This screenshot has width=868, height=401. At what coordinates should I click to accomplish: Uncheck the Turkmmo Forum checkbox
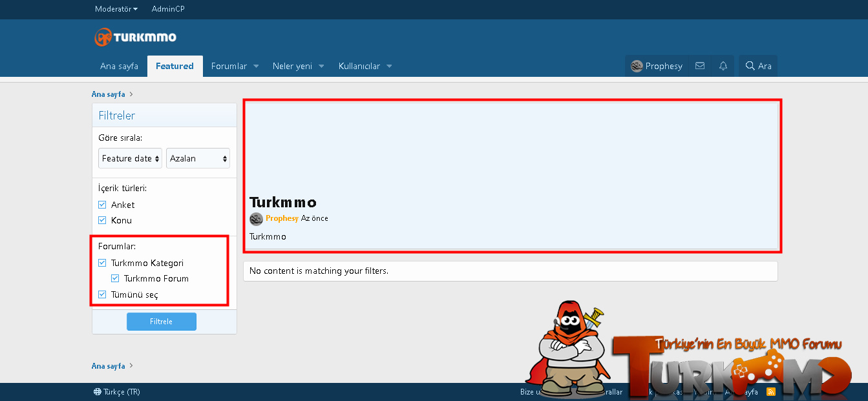tap(115, 279)
